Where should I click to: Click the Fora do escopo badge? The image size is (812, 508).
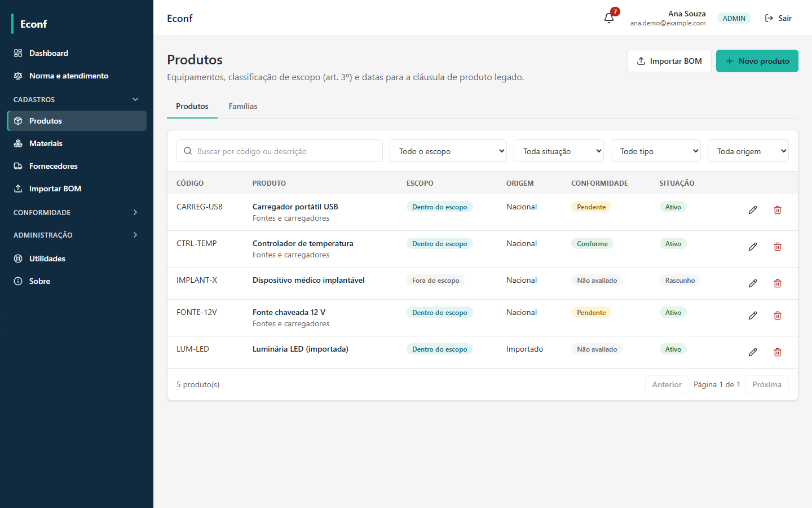(436, 281)
